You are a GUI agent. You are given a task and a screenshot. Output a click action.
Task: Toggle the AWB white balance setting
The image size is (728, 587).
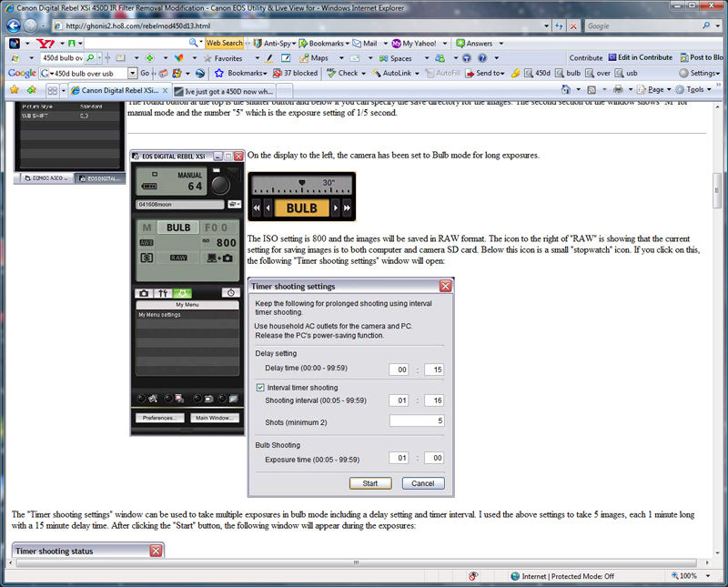pos(147,242)
